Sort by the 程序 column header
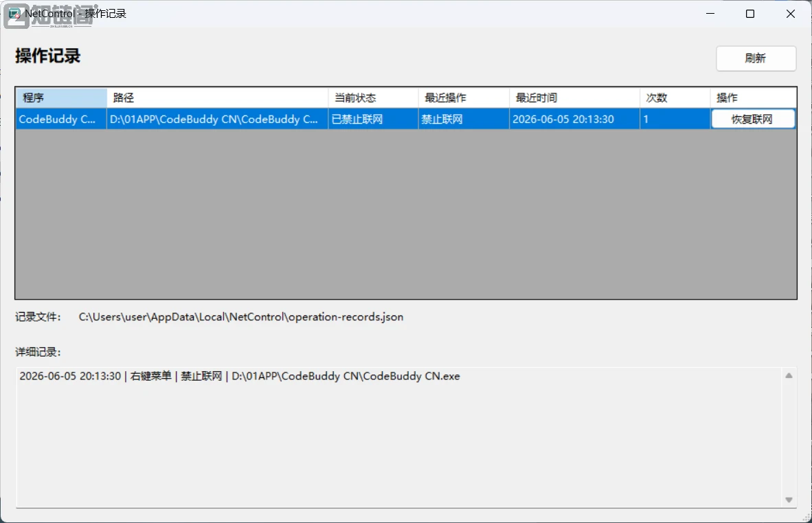This screenshot has height=523, width=812. (x=61, y=98)
